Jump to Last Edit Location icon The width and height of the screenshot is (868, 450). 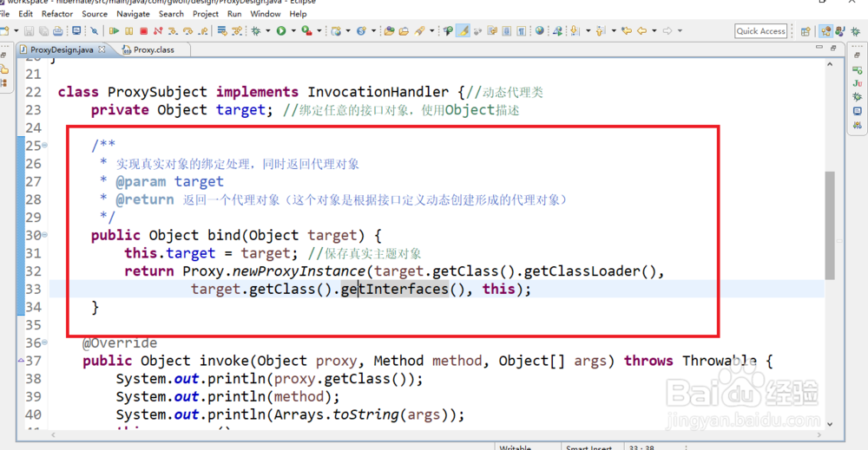tap(626, 31)
